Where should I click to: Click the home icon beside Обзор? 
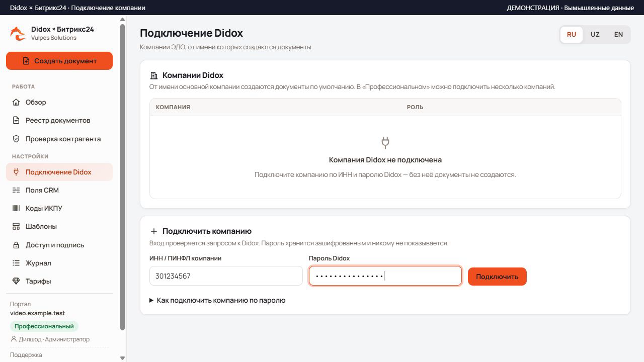point(16,102)
